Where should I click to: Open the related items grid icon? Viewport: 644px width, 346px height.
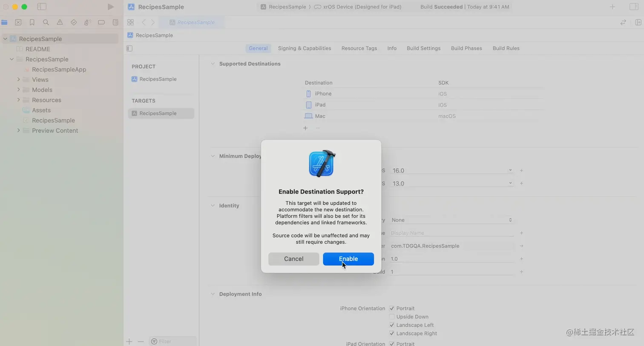(x=130, y=22)
